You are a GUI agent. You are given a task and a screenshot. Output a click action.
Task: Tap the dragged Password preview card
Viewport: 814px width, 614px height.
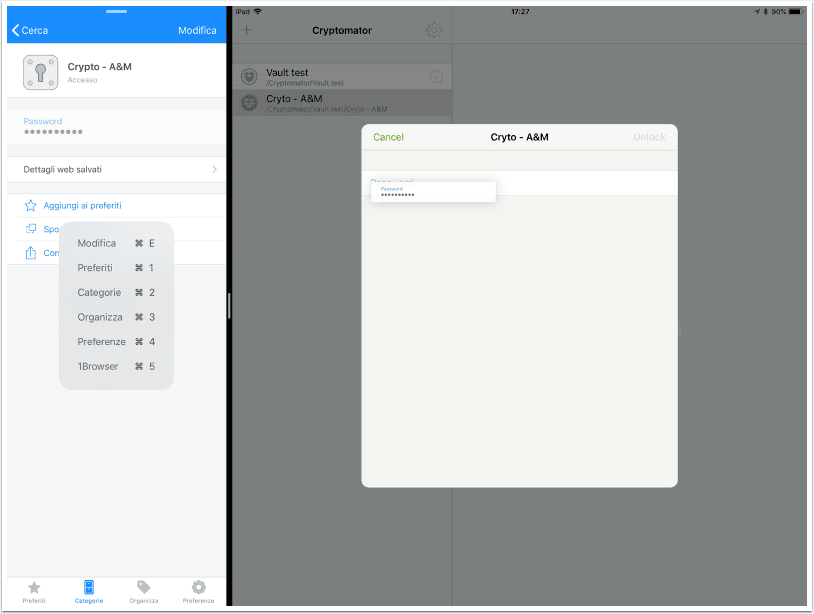tap(433, 192)
